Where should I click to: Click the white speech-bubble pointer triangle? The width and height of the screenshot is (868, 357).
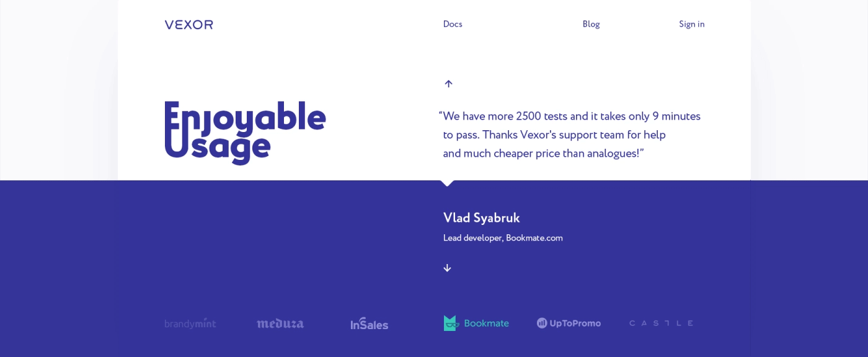447,183
